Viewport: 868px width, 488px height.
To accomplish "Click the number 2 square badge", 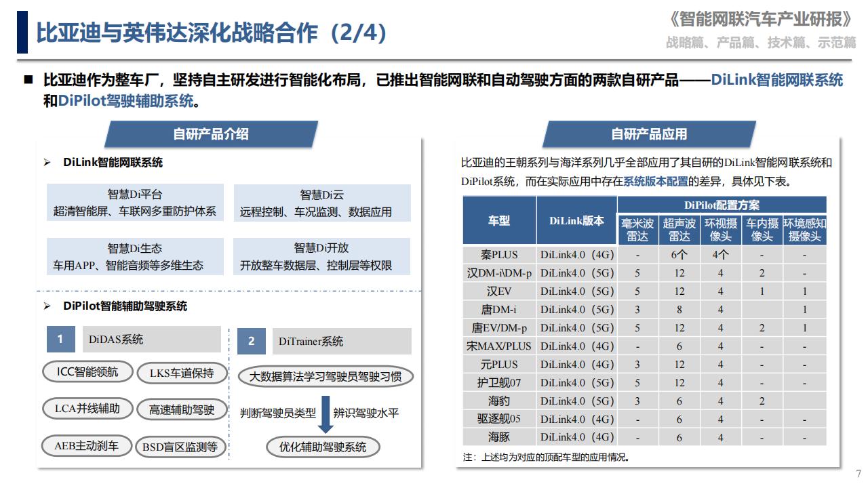I will [252, 341].
